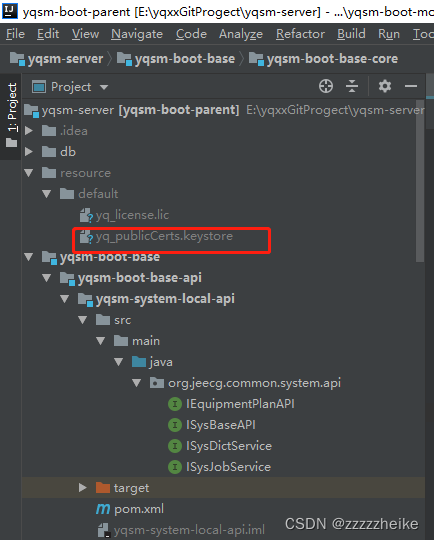
Task: Expand the db folder
Action: click(29, 152)
